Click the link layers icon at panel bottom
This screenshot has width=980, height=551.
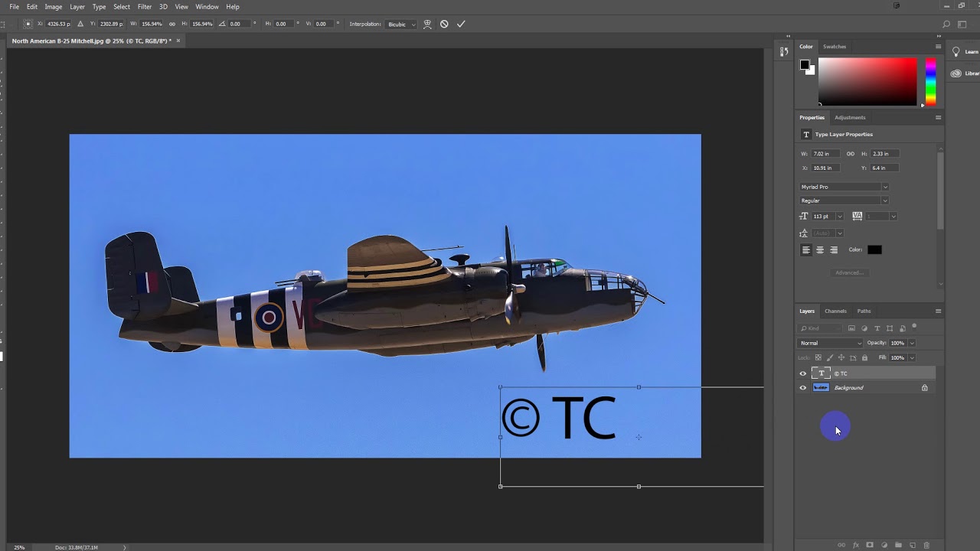coord(841,545)
